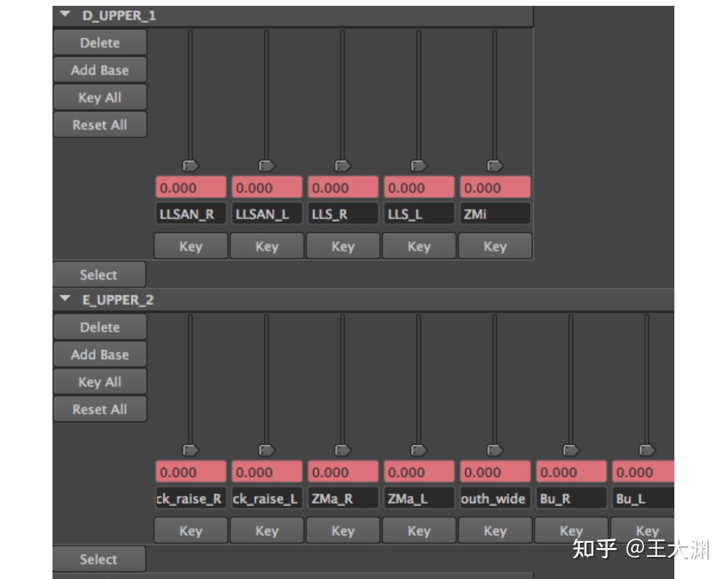Click the ZMa_L weight value field

[419, 472]
